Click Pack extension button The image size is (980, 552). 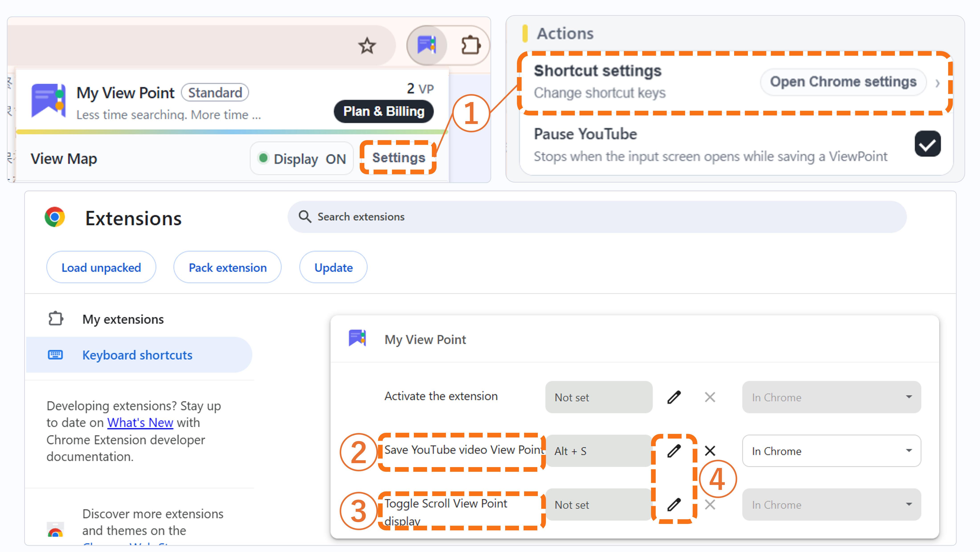(227, 267)
